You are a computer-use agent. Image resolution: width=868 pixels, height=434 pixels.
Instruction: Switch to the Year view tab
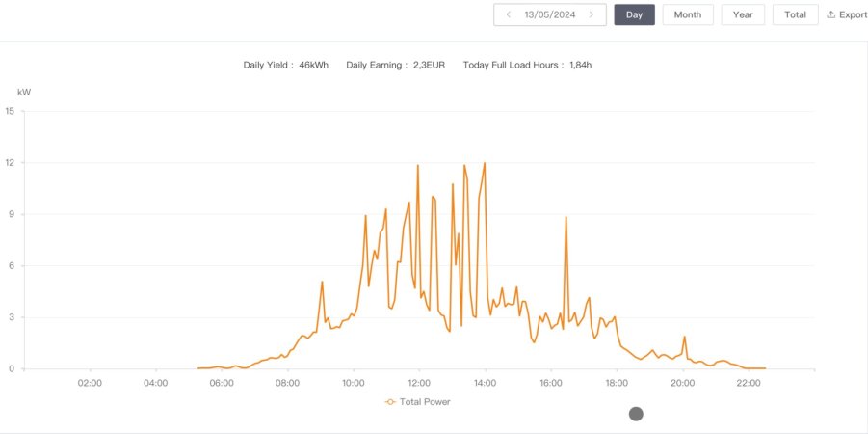[x=743, y=14]
